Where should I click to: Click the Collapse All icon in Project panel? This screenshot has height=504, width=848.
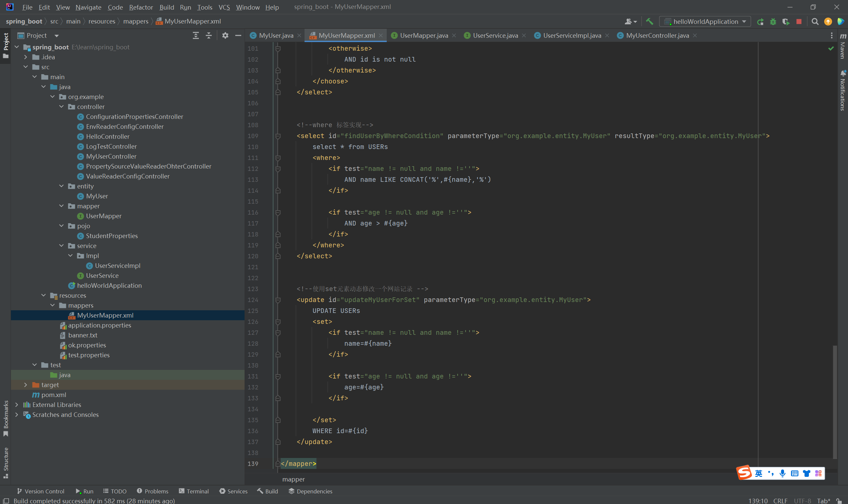click(x=209, y=35)
